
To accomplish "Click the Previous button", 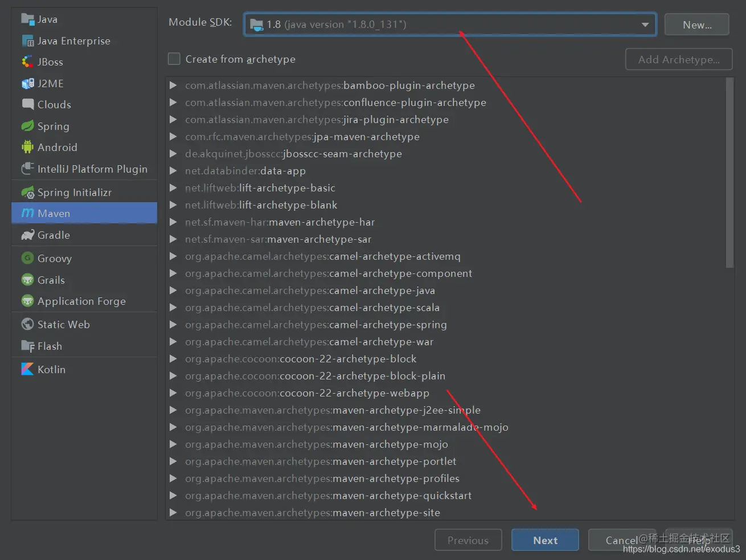I will pos(468,540).
